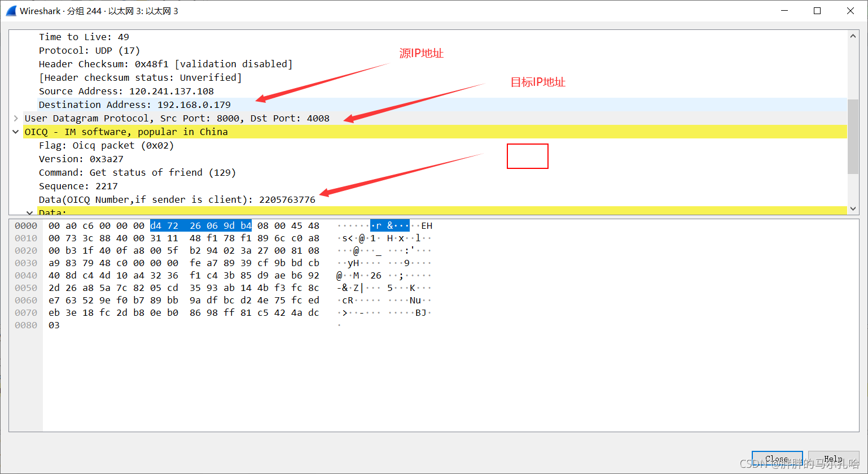Select the Sequence: 2217 row
Image resolution: width=868 pixels, height=474 pixels.
[78, 186]
